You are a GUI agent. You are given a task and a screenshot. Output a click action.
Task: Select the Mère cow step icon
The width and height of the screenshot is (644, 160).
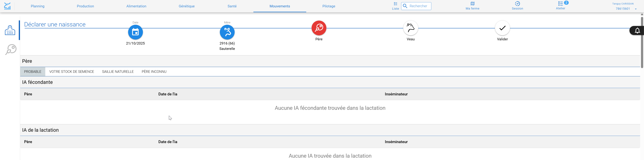227,32
